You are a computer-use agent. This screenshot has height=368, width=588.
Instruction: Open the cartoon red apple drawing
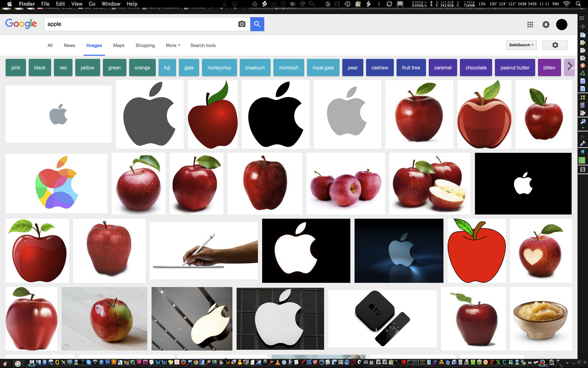coord(476,251)
